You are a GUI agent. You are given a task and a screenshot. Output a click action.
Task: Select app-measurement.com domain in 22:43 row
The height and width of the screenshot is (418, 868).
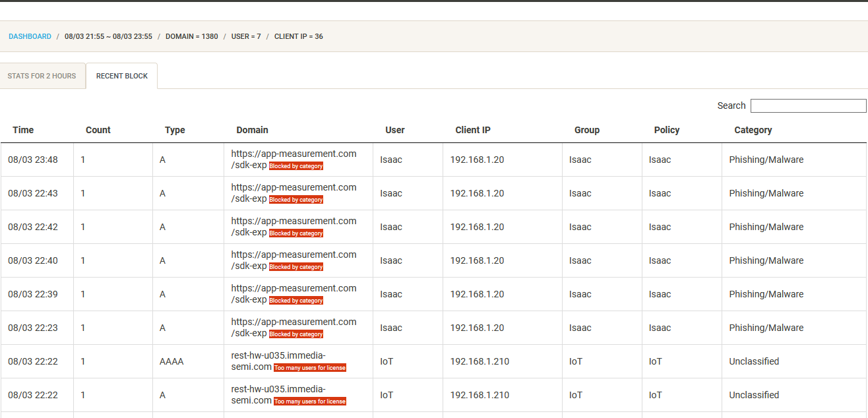coord(294,187)
